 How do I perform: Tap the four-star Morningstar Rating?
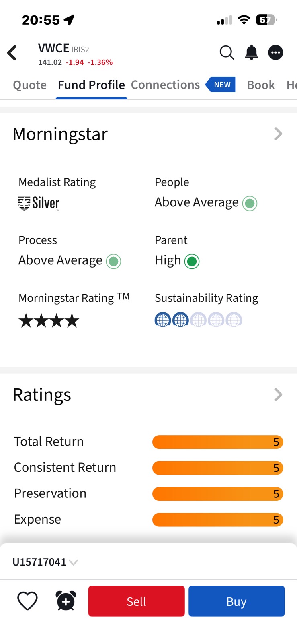click(x=48, y=320)
